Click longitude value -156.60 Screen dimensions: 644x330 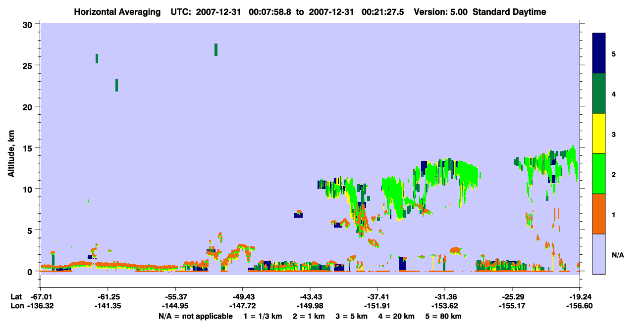tap(579, 306)
